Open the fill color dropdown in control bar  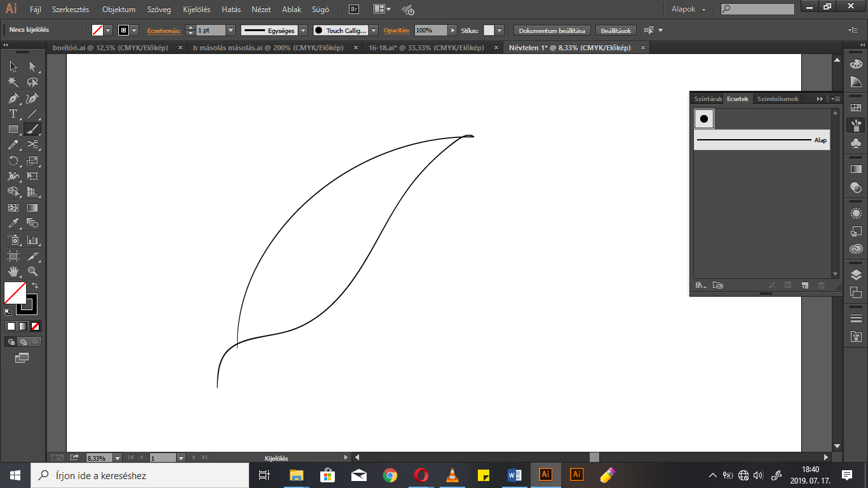tap(108, 30)
